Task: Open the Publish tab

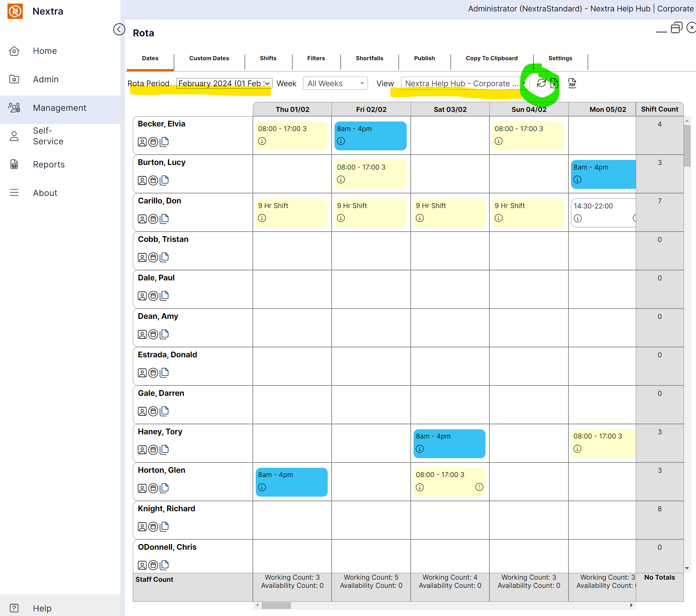Action: click(x=424, y=58)
